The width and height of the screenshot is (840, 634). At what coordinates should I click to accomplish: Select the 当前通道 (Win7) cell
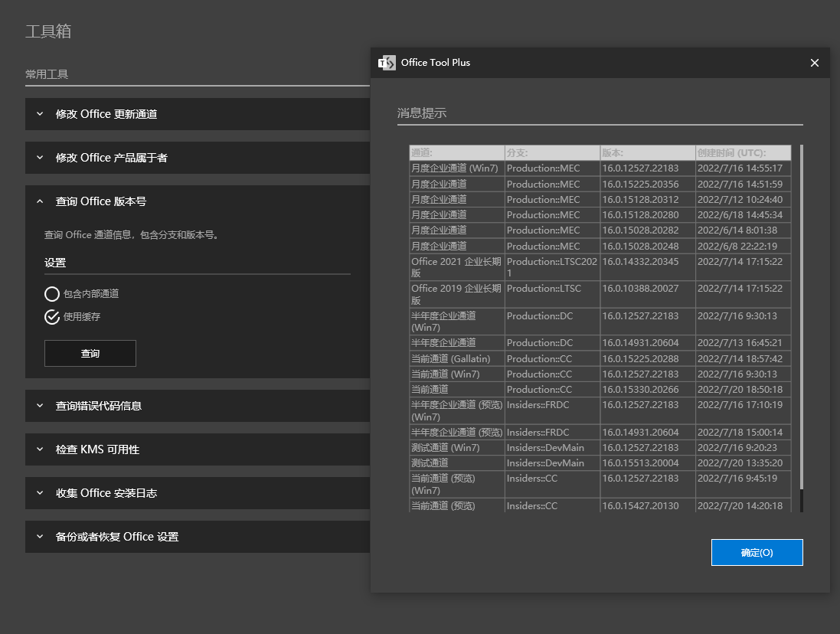457,374
